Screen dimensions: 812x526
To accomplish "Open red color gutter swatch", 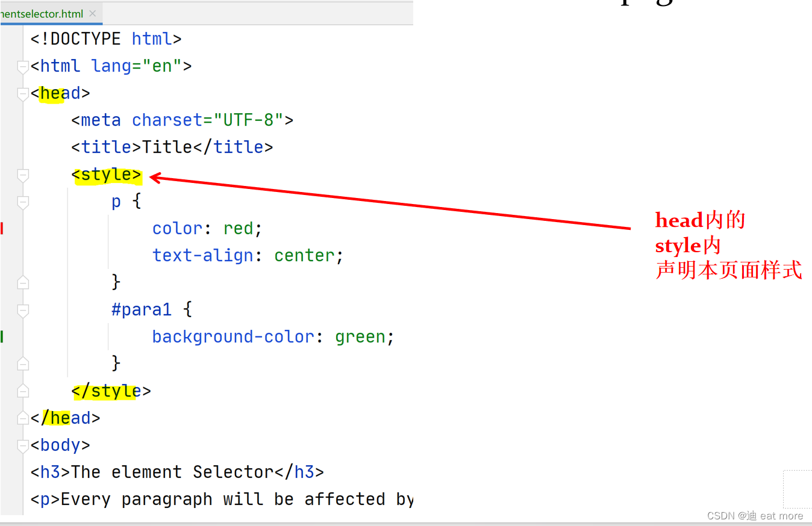I will 2,228.
